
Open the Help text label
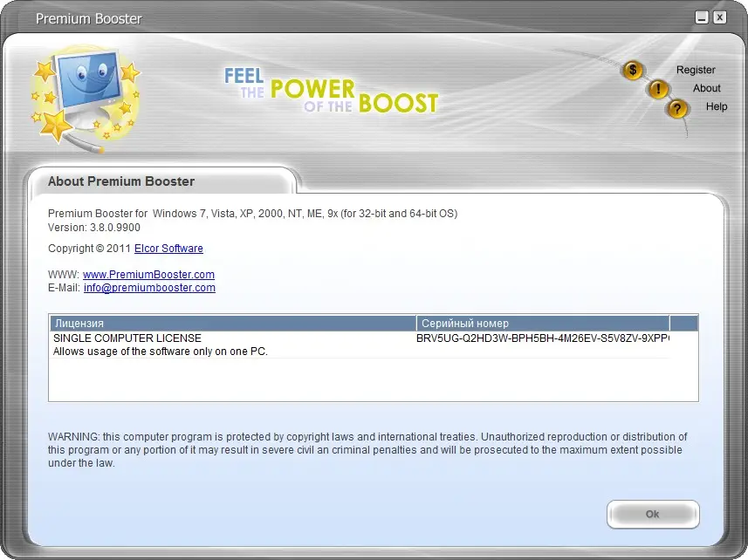717,106
